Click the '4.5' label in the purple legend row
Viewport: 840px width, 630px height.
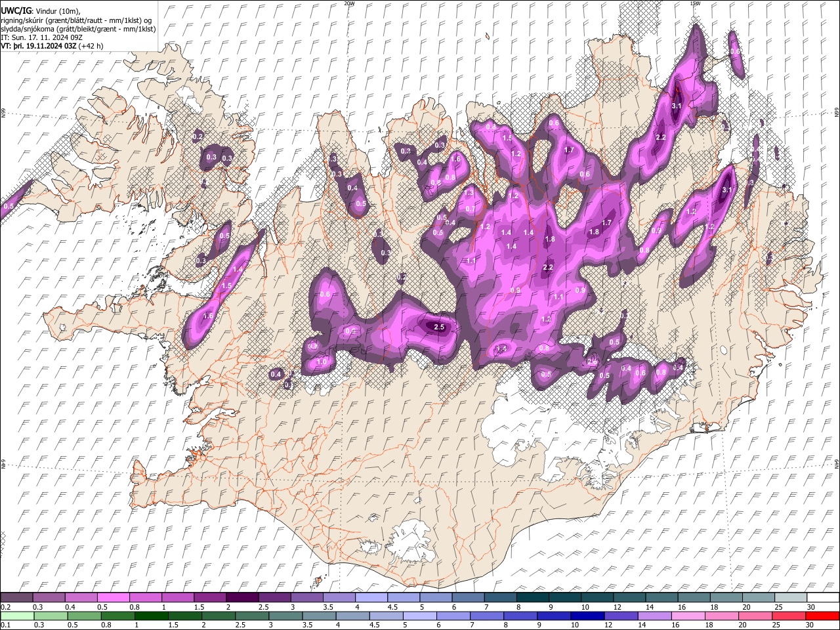coord(392,607)
